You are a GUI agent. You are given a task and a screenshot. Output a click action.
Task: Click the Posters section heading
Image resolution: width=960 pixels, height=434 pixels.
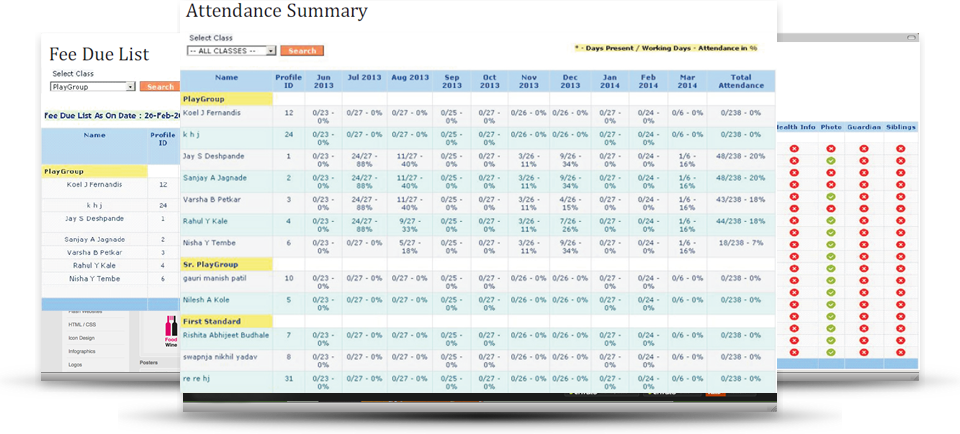tap(148, 362)
